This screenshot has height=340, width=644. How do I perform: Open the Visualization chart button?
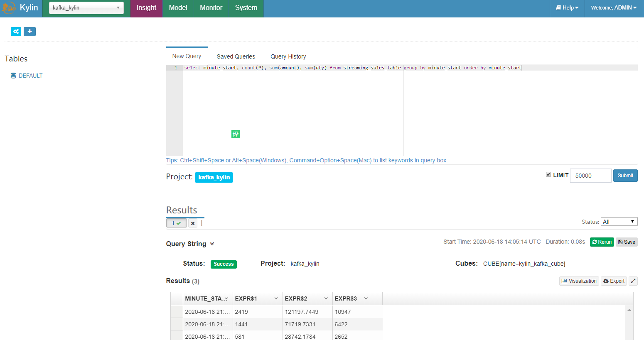point(579,281)
